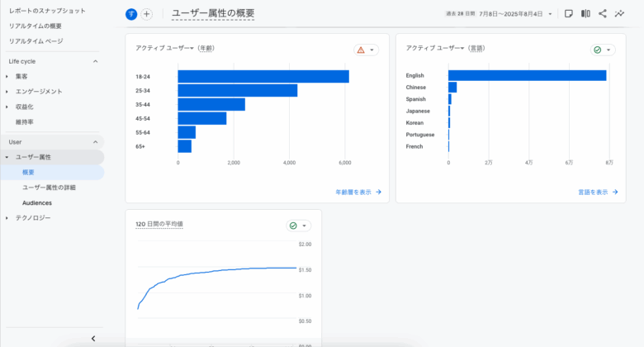Click the $1.50 axis label
The height and width of the screenshot is (347, 644).
[x=305, y=270]
